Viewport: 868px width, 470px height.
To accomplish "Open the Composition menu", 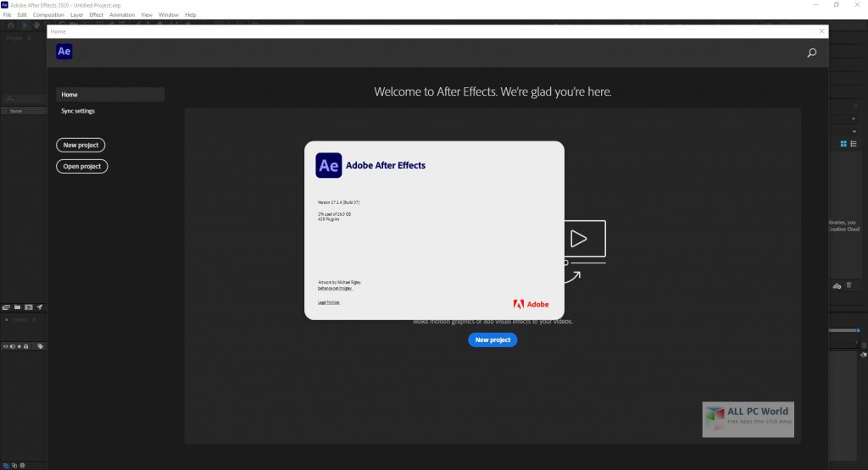I will point(48,15).
